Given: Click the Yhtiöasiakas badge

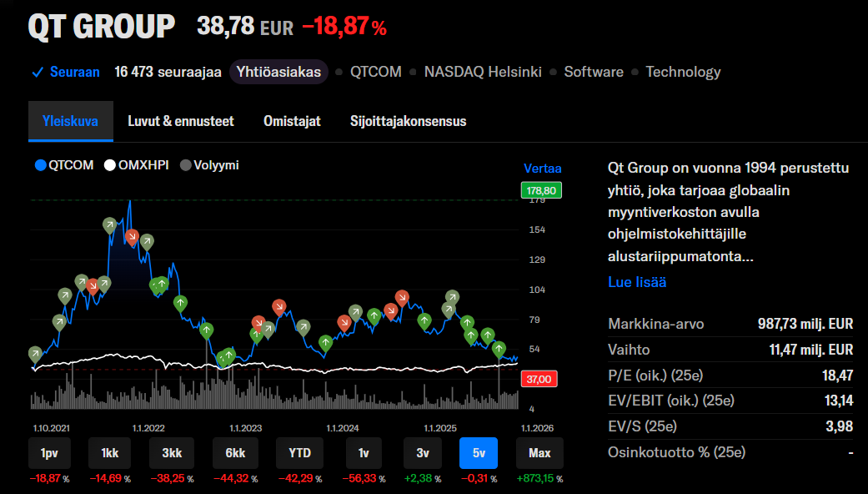Looking at the screenshot, I should pyautogui.click(x=278, y=72).
